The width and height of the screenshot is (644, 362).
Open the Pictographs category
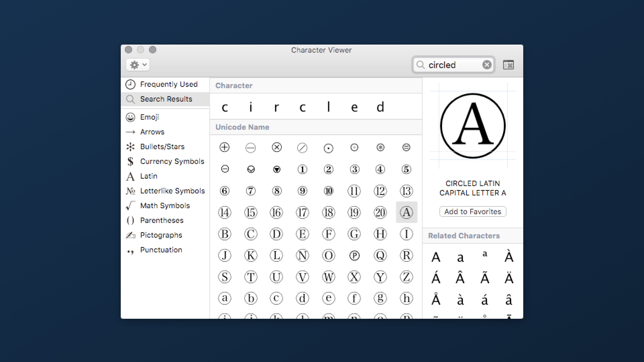point(165,235)
